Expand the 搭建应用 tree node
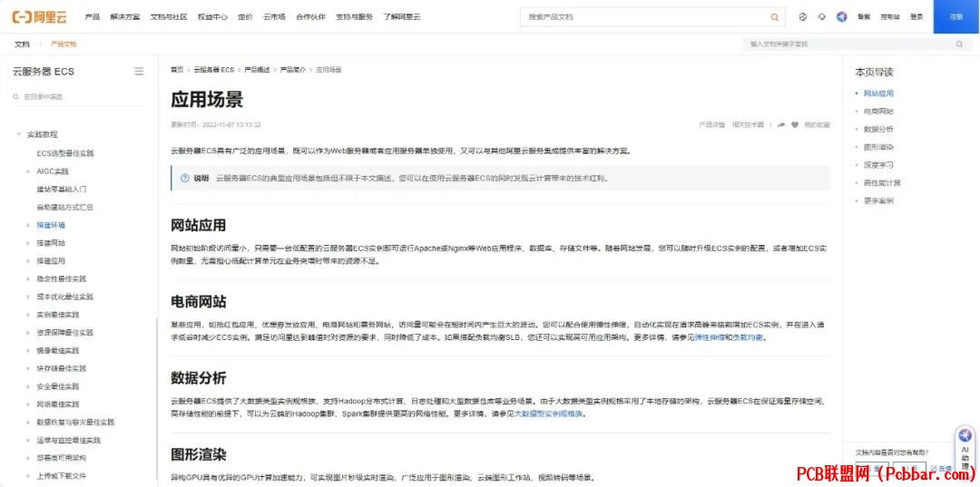The image size is (980, 487). tap(28, 261)
